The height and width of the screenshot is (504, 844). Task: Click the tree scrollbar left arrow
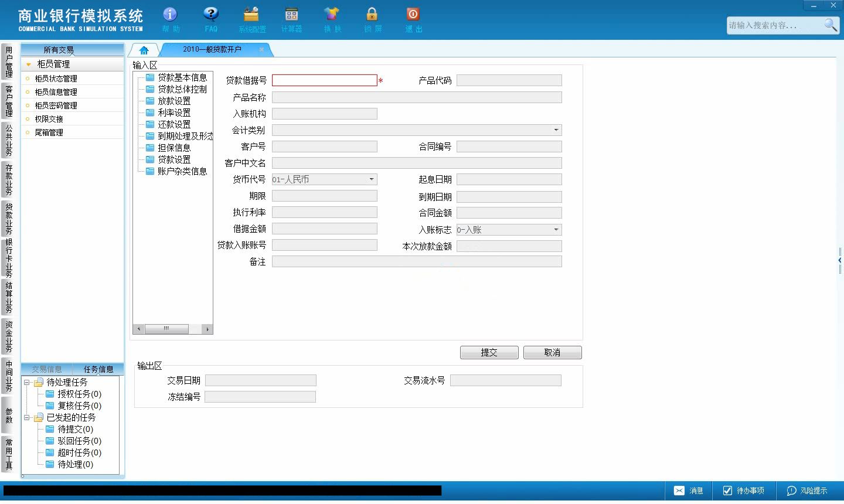pyautogui.click(x=139, y=329)
